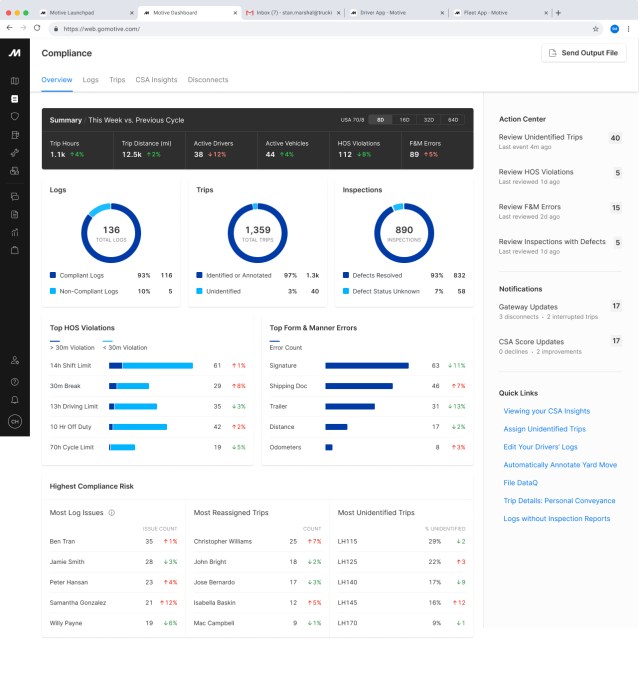Screen dimensions: 640x677
Task: Open the Chrome three-dot menu
Action: click(x=630, y=29)
